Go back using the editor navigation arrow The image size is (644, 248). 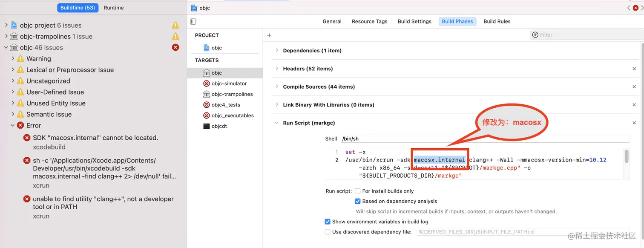tap(629, 8)
